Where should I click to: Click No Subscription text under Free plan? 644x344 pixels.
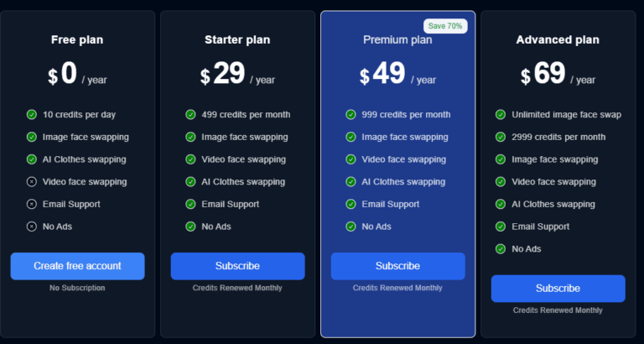click(77, 288)
